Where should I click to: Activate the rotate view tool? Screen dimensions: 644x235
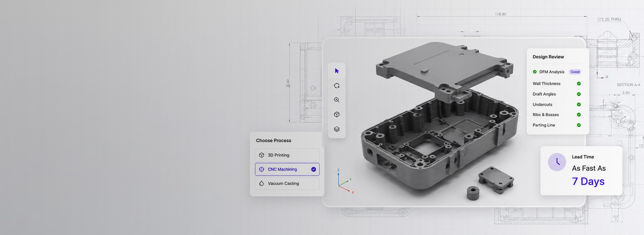click(x=337, y=86)
